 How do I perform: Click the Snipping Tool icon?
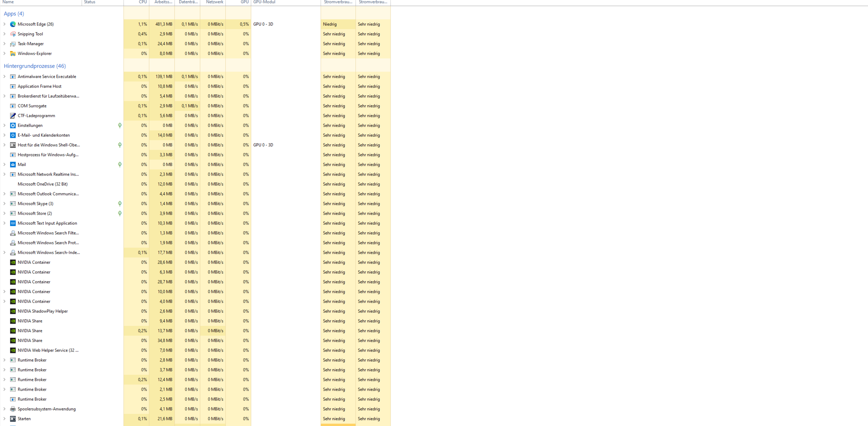pos(13,34)
